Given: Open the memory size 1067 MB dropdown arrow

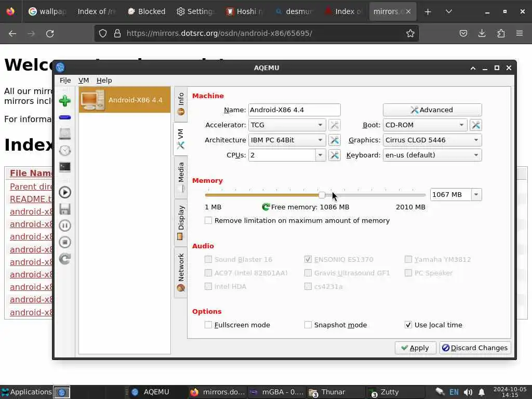Looking at the screenshot, I should pyautogui.click(x=476, y=195).
